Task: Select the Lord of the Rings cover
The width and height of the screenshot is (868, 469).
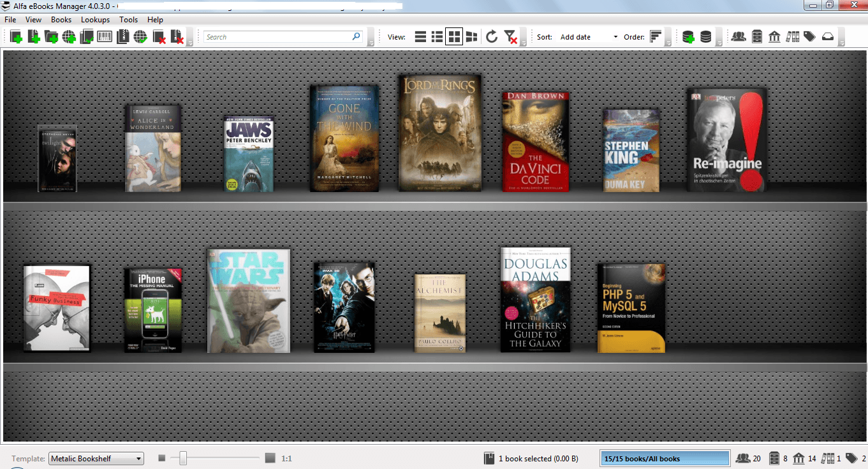Action: (440, 133)
